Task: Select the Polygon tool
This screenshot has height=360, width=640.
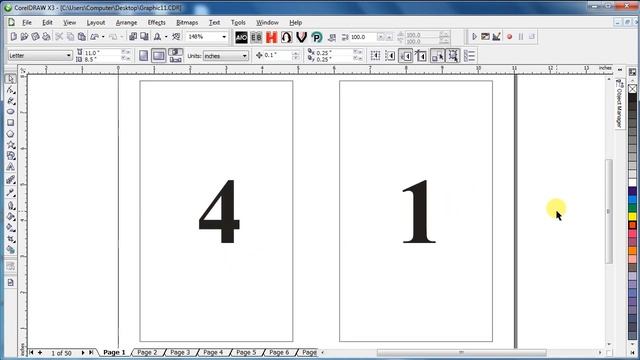Action: point(11,133)
